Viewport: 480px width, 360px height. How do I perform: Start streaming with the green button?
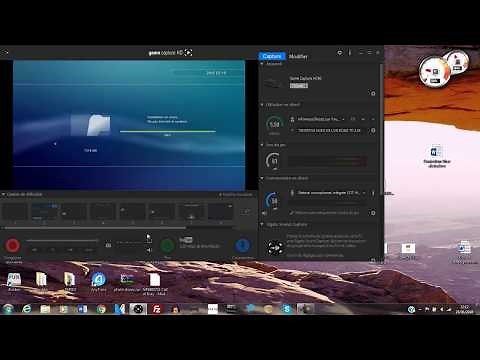tap(167, 246)
